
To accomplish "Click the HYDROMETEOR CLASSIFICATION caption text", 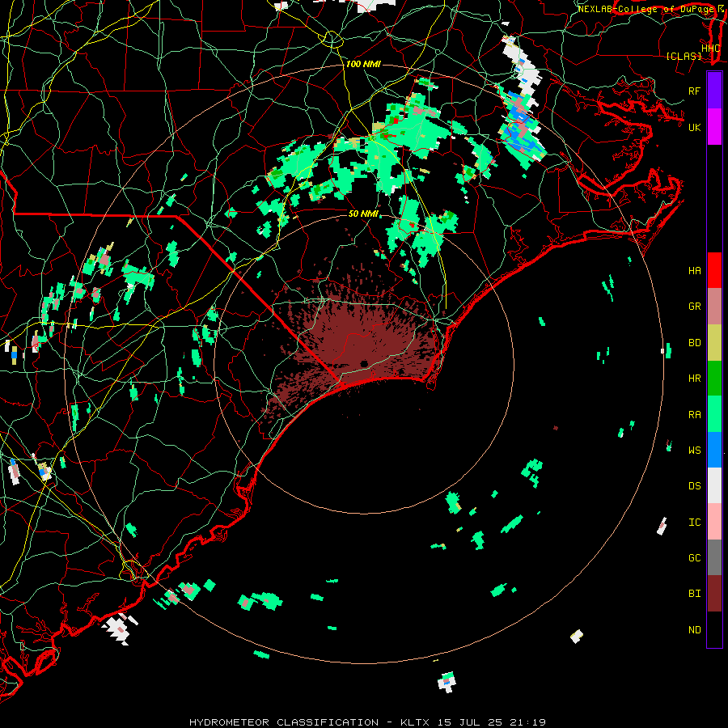I will (x=284, y=722).
